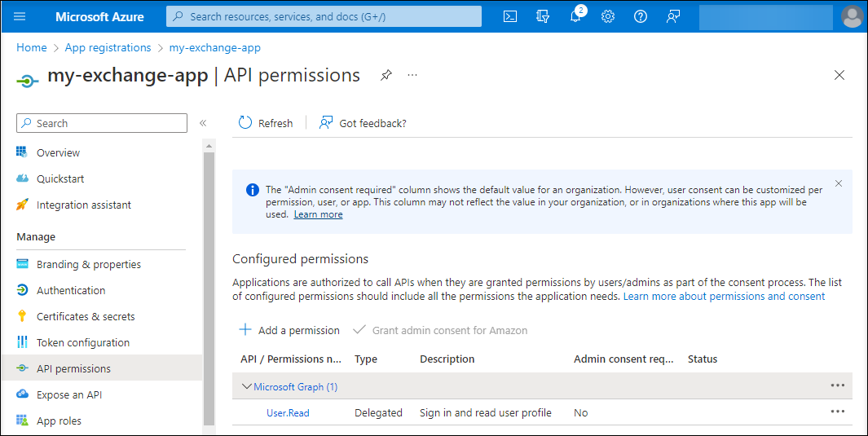Open the Cloud Shell icon in top bar
Screen dimensions: 868x436
click(x=510, y=16)
